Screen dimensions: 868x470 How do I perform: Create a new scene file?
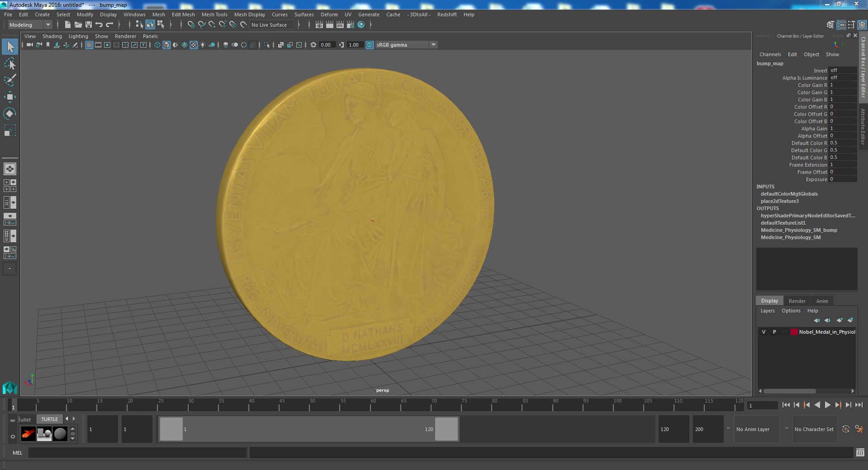click(x=67, y=25)
